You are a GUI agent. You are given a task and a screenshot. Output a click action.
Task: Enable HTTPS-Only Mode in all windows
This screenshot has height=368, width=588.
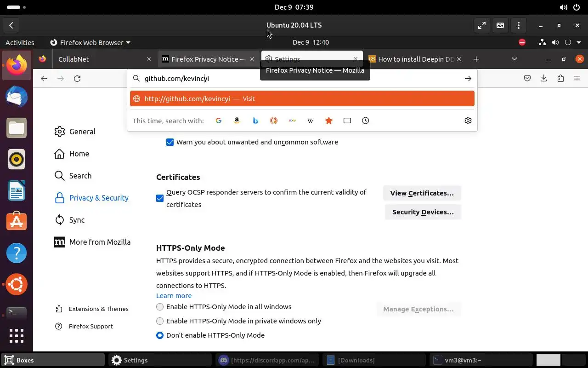click(160, 307)
